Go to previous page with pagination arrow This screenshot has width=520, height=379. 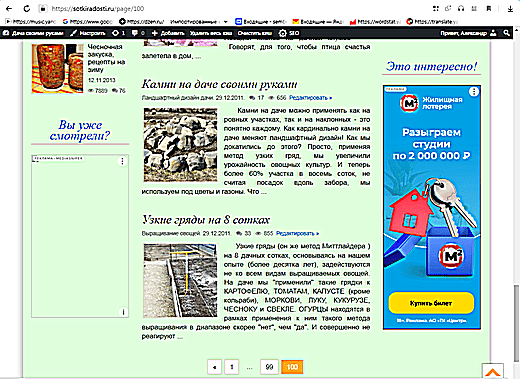214,367
